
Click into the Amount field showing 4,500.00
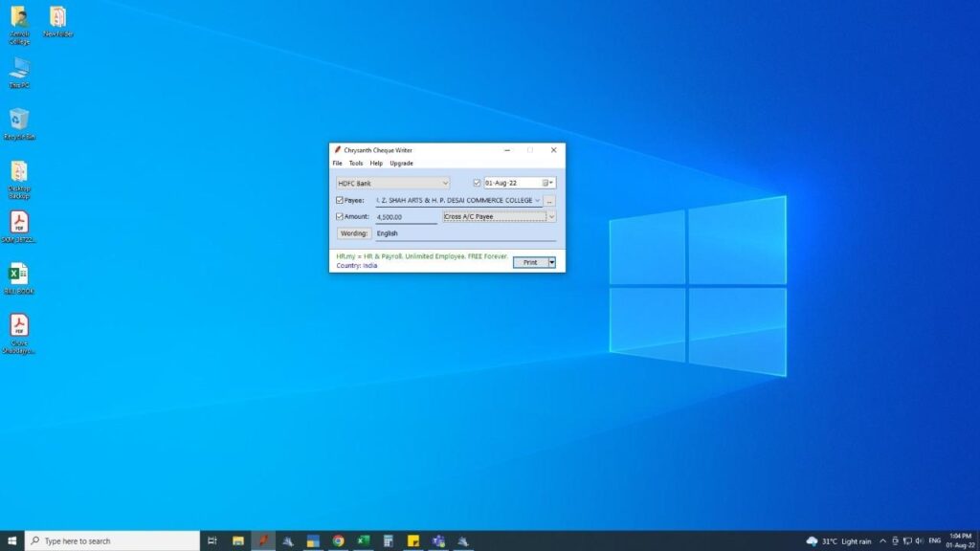(406, 217)
